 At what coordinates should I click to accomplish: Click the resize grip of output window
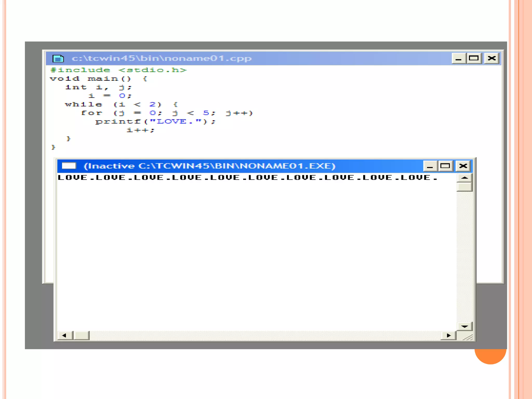468,337
